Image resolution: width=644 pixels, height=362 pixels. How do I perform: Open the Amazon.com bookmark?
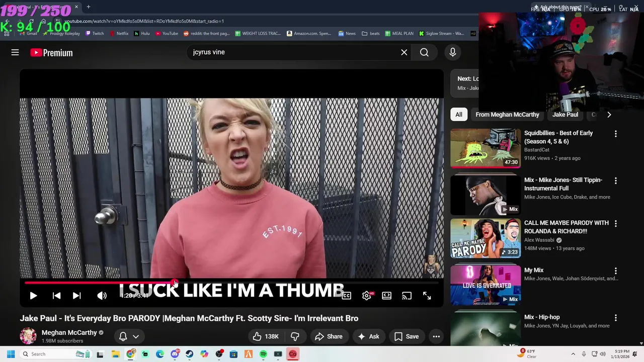[x=309, y=34]
